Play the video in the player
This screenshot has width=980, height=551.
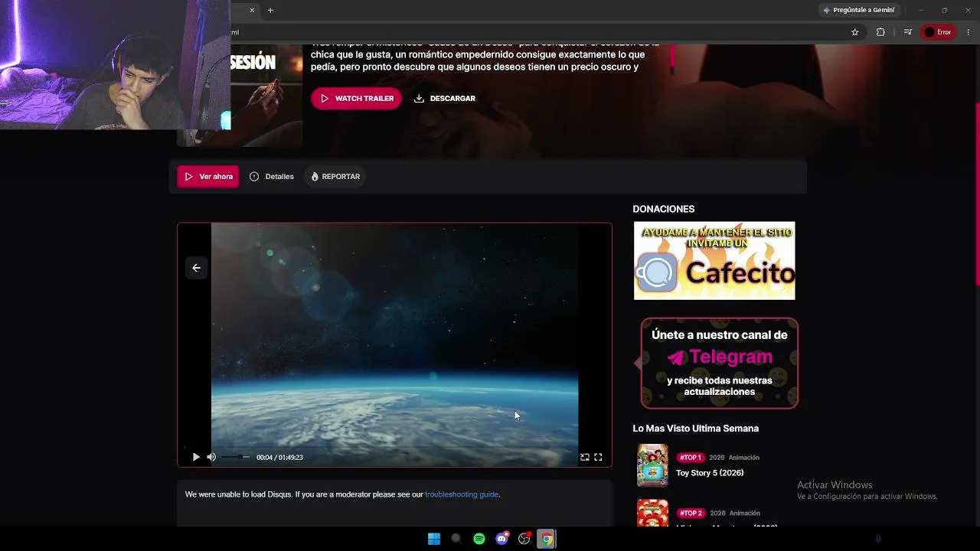[x=196, y=457]
